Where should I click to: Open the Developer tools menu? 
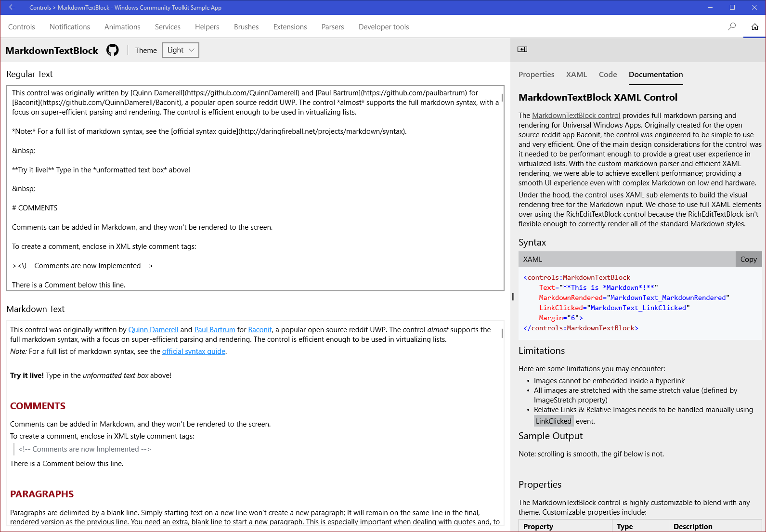click(384, 27)
